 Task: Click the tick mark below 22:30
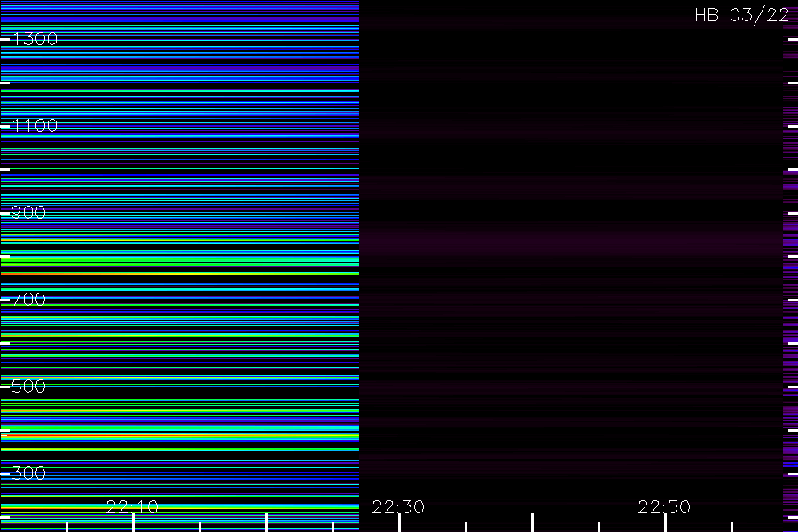[399, 523]
